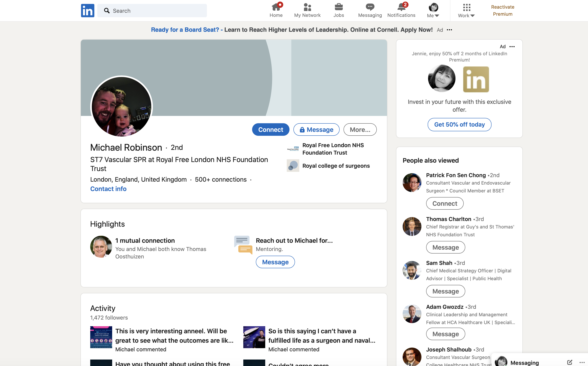Click Thomas Charlton's avatar
588x366 pixels.
(x=412, y=226)
